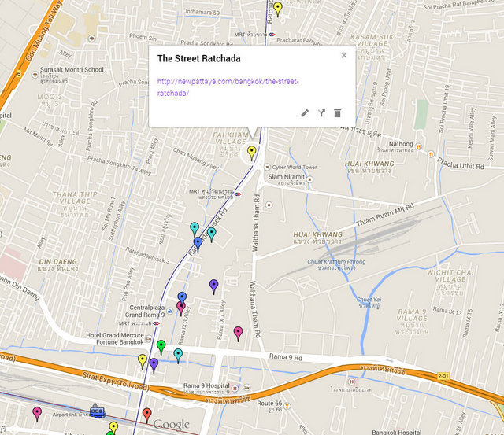Click The Street Ratchada popup title

[199, 58]
